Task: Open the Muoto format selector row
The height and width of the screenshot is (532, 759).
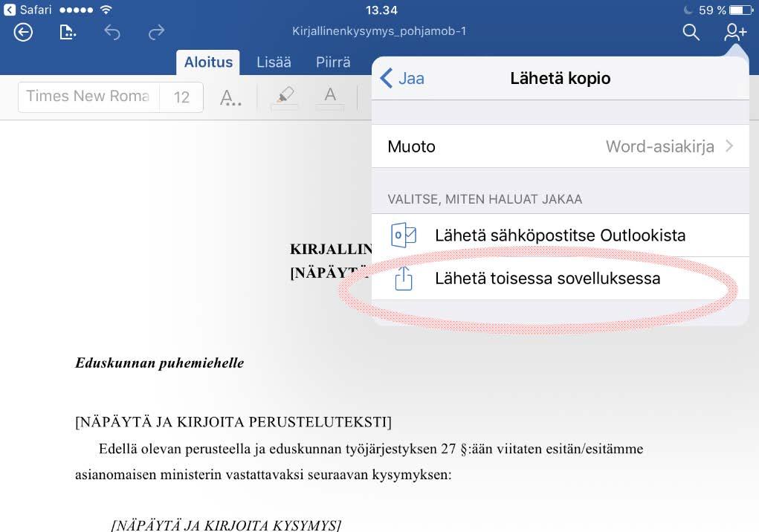Action: tap(560, 146)
